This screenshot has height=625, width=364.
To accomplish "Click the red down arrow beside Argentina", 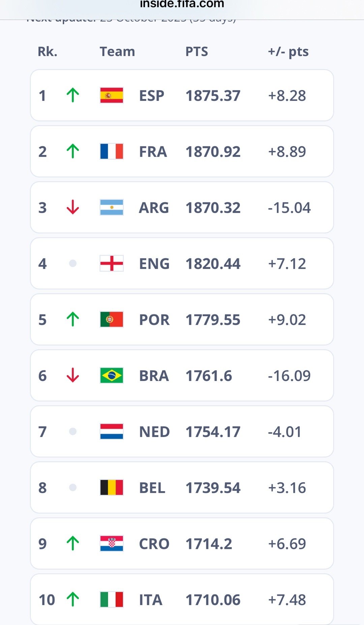I will tap(73, 207).
